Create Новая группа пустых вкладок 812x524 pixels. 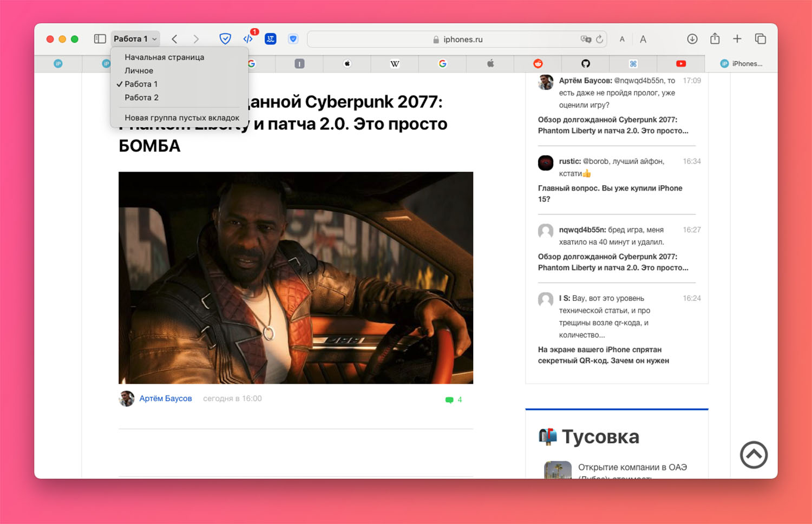click(x=181, y=117)
